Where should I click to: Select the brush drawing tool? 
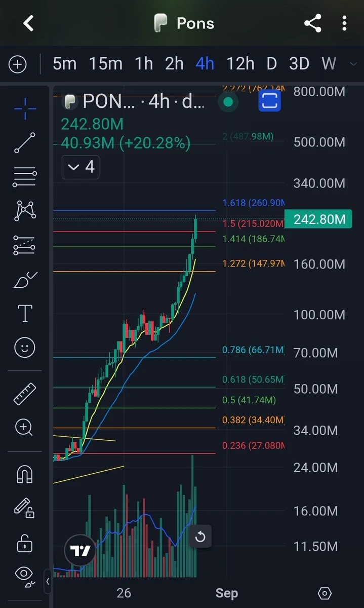click(x=25, y=279)
